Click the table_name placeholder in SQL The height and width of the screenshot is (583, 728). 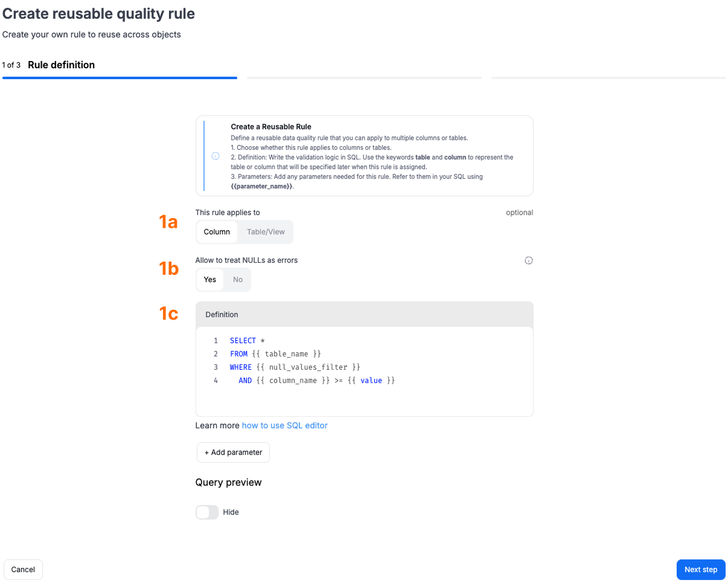[287, 354]
